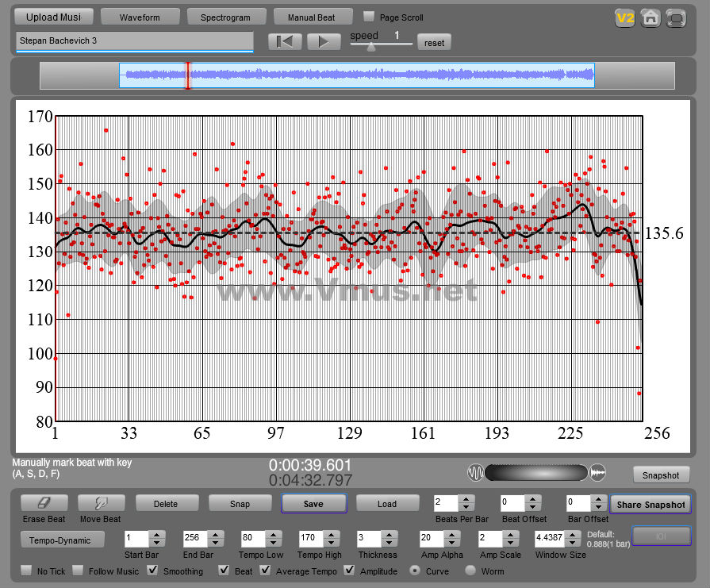Decrease the Amp Alpha stepper
This screenshot has height=588, width=710.
(451, 543)
